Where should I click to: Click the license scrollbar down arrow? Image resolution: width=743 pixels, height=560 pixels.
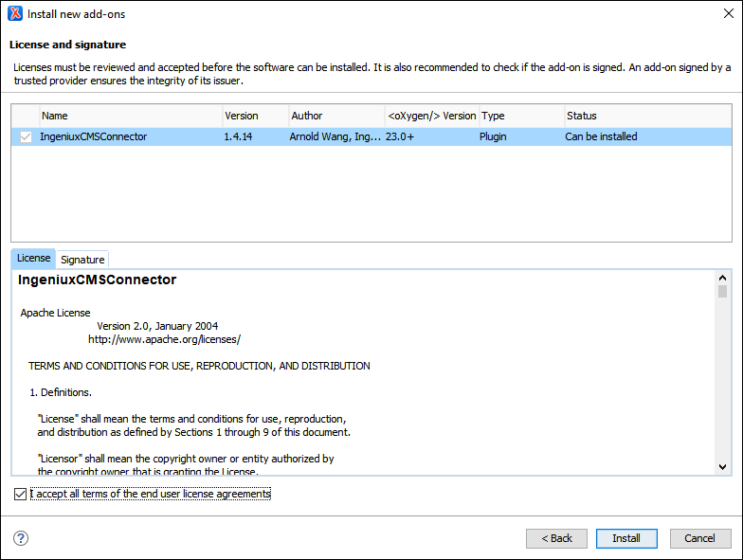coord(722,466)
